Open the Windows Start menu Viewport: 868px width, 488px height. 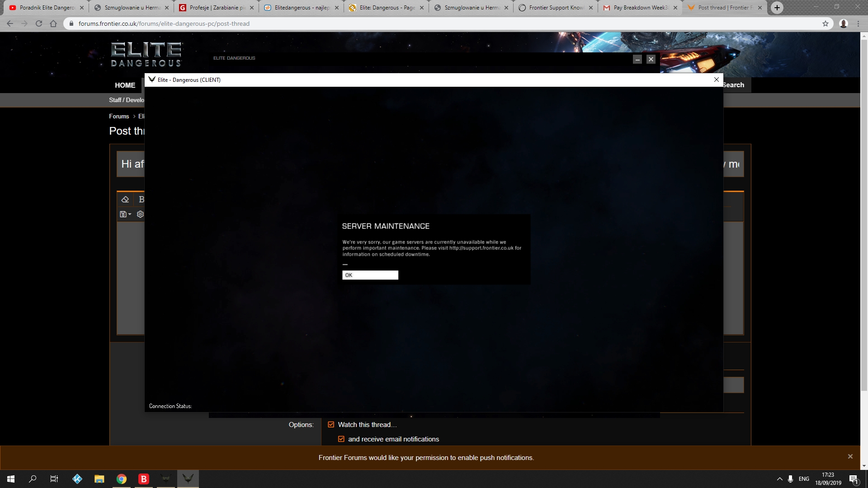coord(11,479)
